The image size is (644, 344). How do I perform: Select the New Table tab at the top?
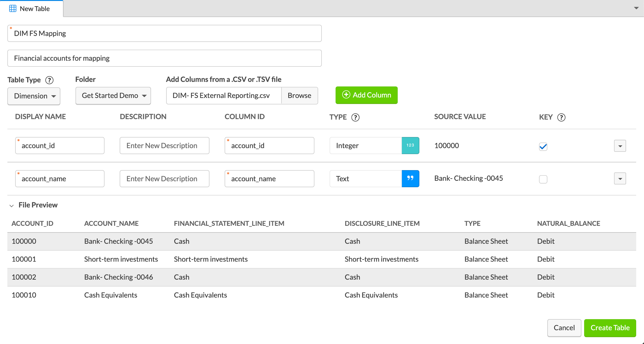[31, 9]
